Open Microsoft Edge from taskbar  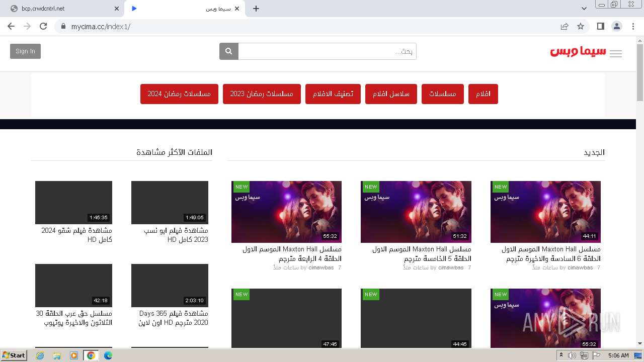[x=108, y=355]
